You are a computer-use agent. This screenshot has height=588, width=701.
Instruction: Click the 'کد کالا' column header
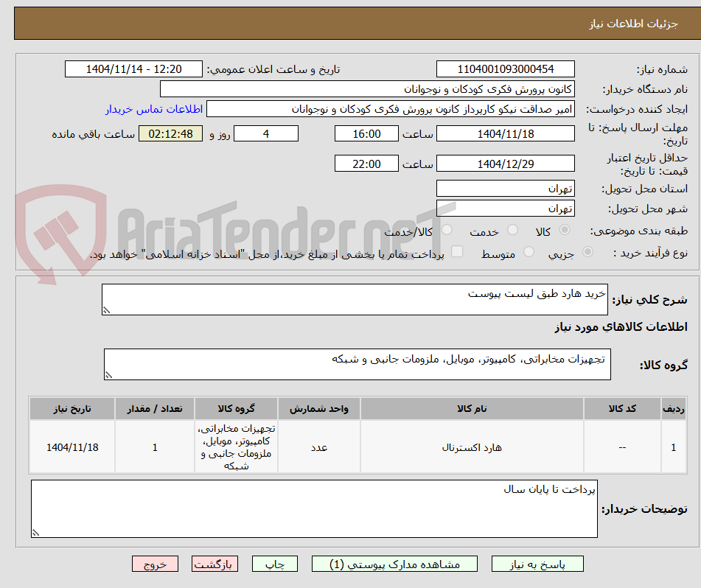coord(622,409)
